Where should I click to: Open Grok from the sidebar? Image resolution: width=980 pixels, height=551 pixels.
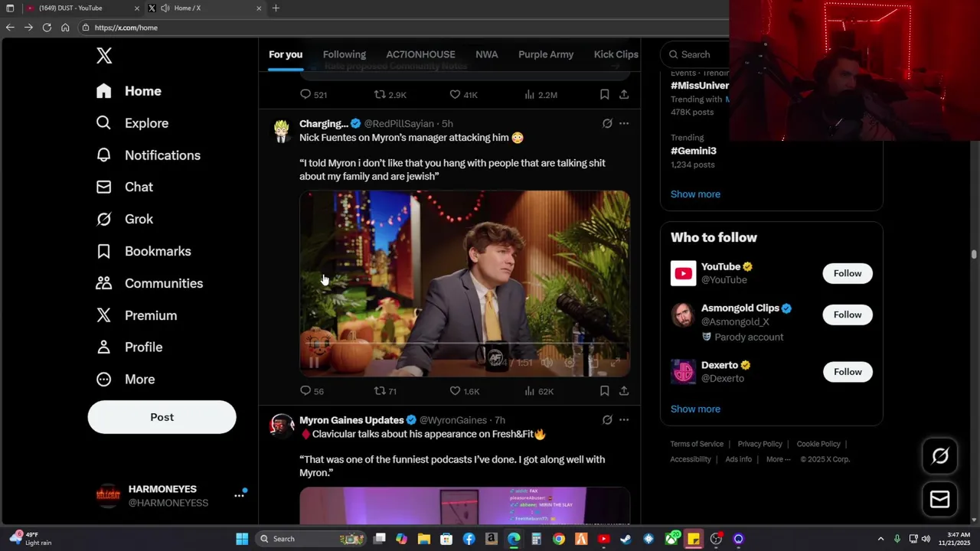124,219
